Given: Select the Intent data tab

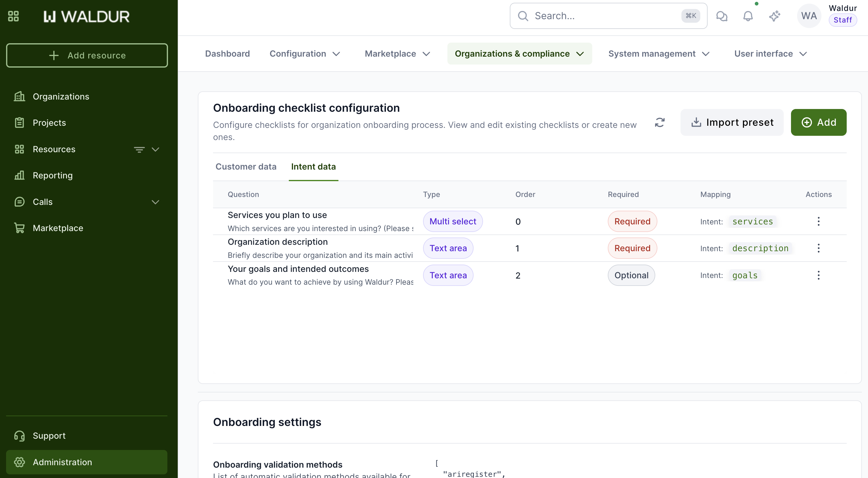Looking at the screenshot, I should (x=313, y=167).
